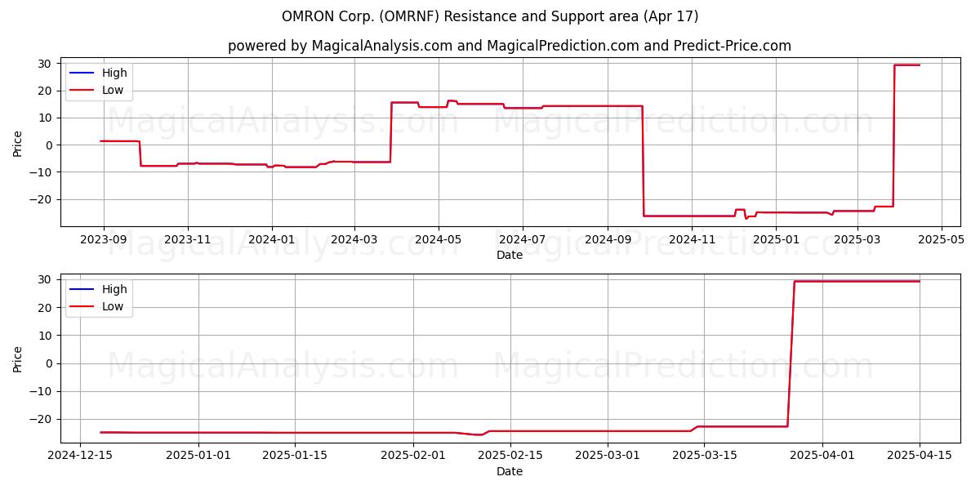This screenshot has height=490, width=980.
Task: Click the OMRON Corp. Resistance and Support title
Action: pyautogui.click(x=489, y=16)
